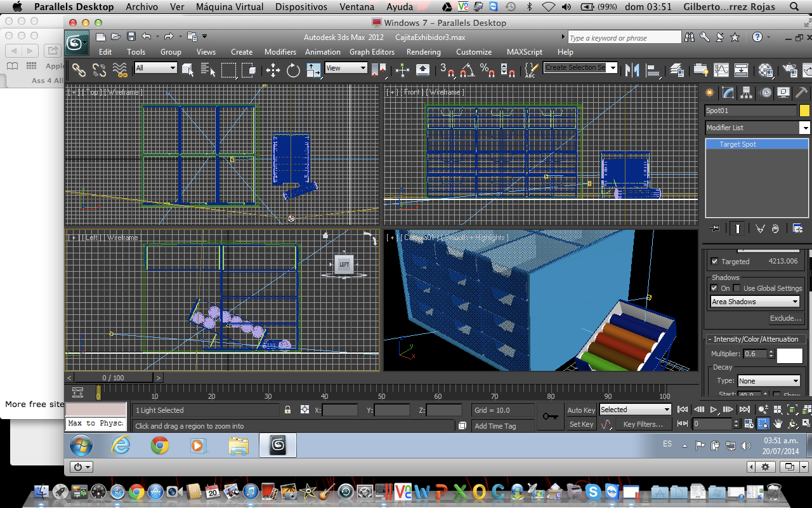Toggle the Angle Snap button

[467, 70]
